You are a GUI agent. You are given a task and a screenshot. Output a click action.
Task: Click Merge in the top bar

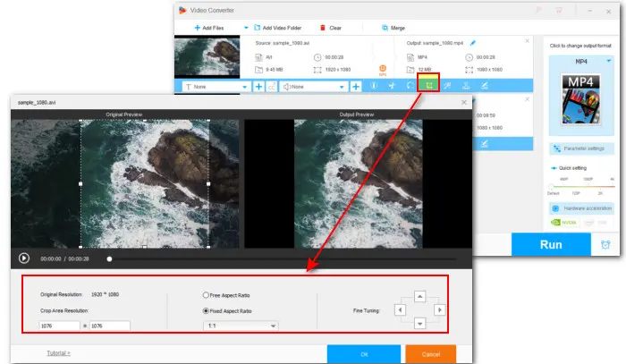pos(392,27)
